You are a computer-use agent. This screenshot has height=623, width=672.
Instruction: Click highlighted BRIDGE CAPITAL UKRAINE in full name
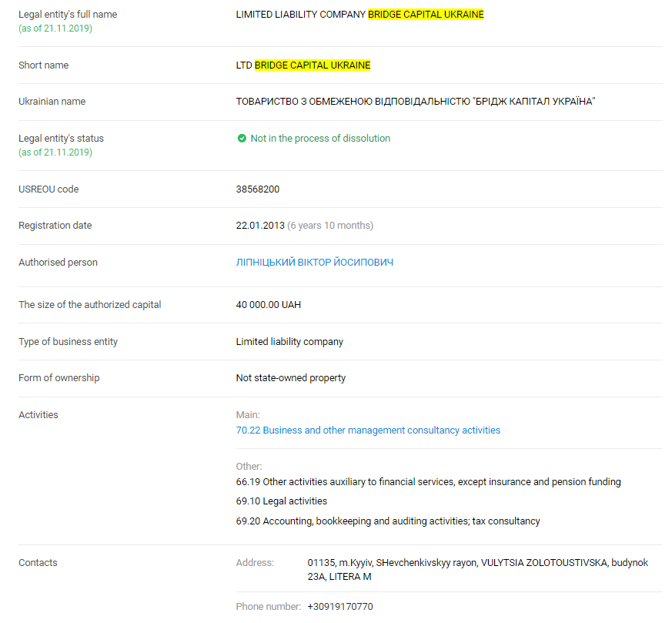[426, 14]
